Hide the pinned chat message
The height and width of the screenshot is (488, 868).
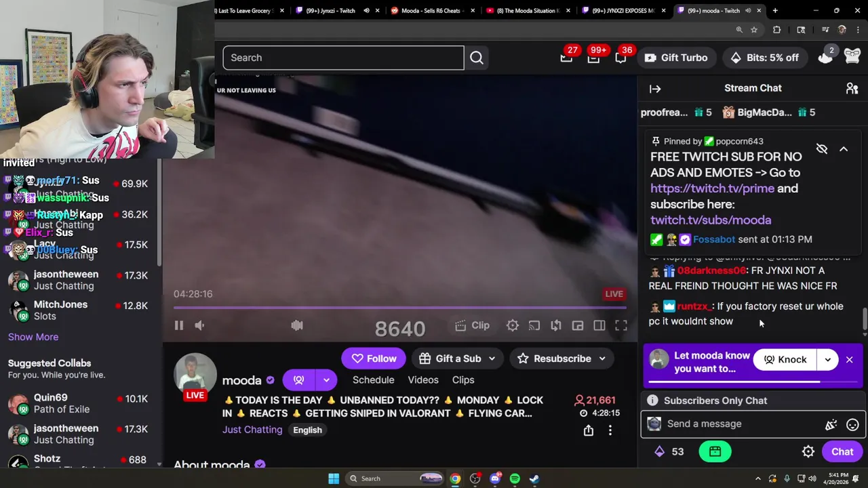(822, 148)
